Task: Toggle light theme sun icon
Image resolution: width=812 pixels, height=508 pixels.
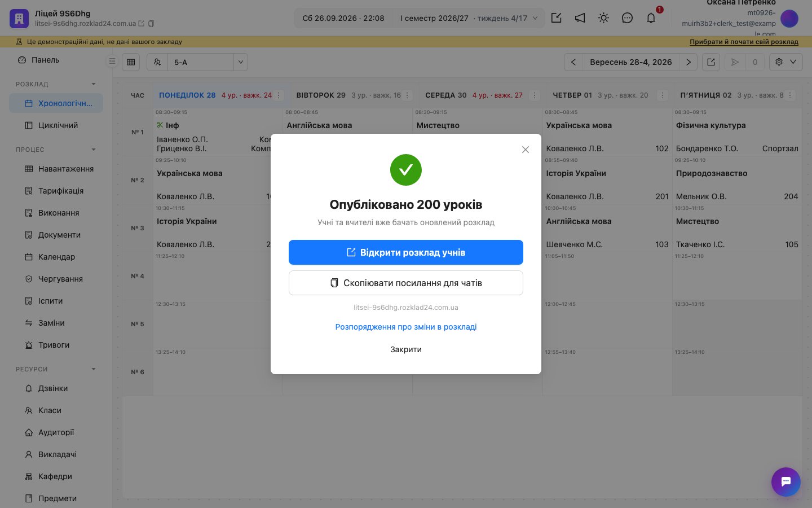Action: pos(604,18)
